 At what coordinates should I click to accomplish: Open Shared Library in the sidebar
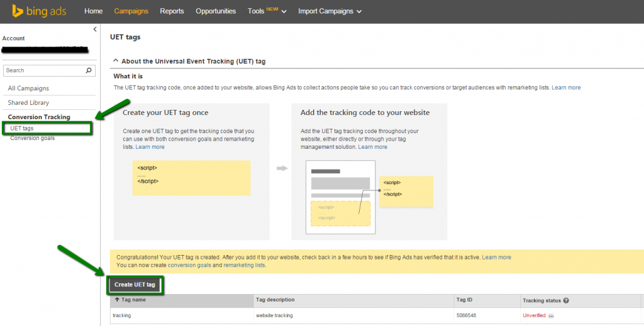coord(28,102)
